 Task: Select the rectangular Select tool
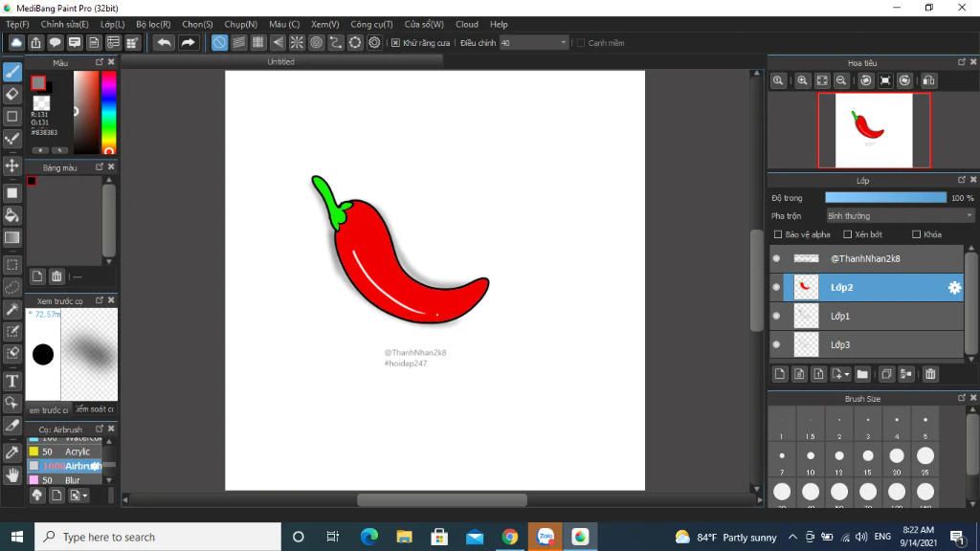(11, 265)
